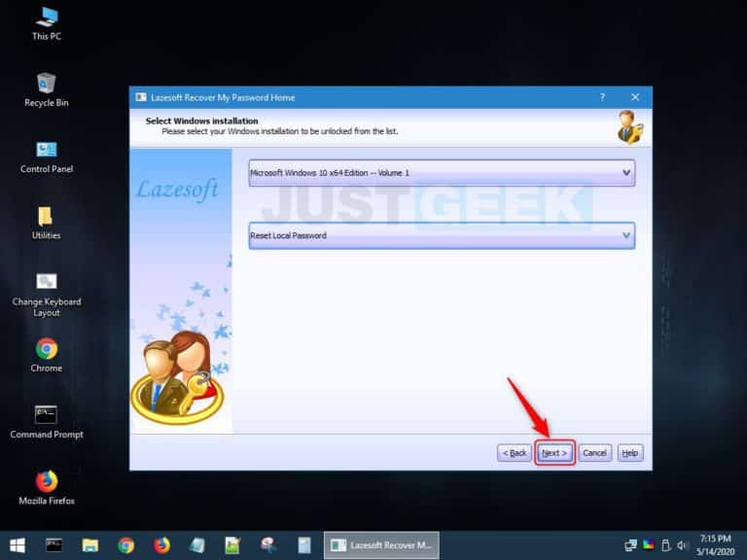Open File Explorer from the taskbar
This screenshot has width=747, height=560.
(90, 545)
